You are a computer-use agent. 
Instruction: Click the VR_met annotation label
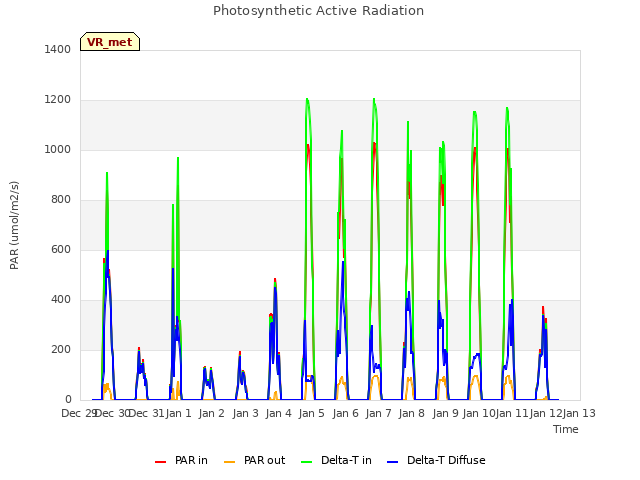[x=110, y=42]
